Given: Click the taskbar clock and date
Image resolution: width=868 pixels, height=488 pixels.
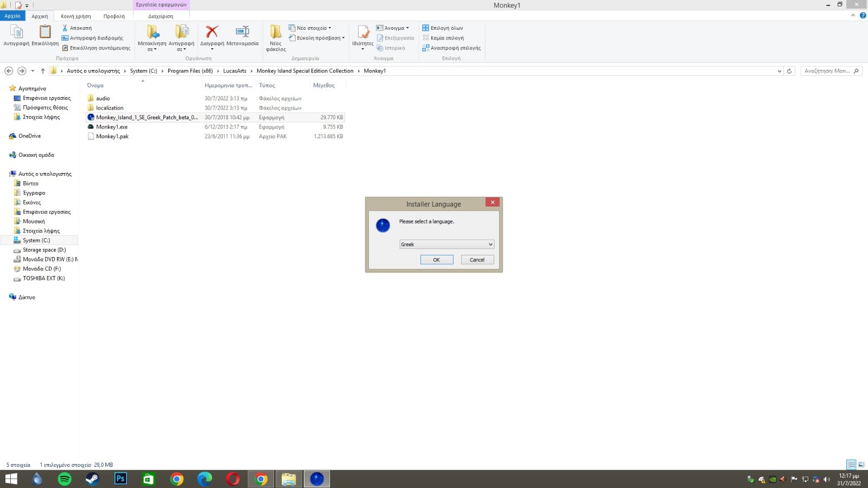Looking at the screenshot, I should [x=849, y=479].
